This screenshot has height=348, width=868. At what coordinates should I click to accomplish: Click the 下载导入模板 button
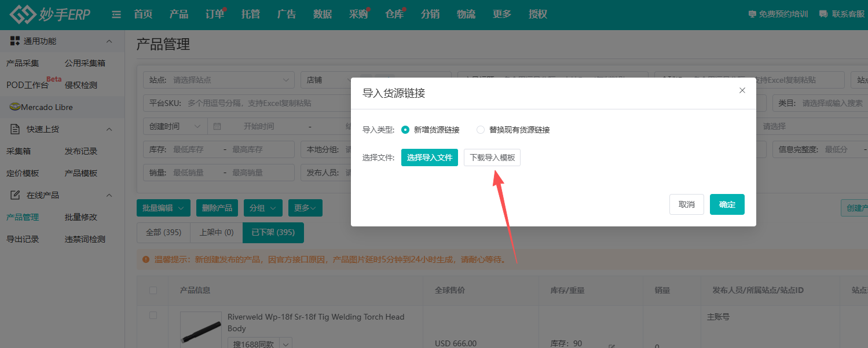point(492,157)
